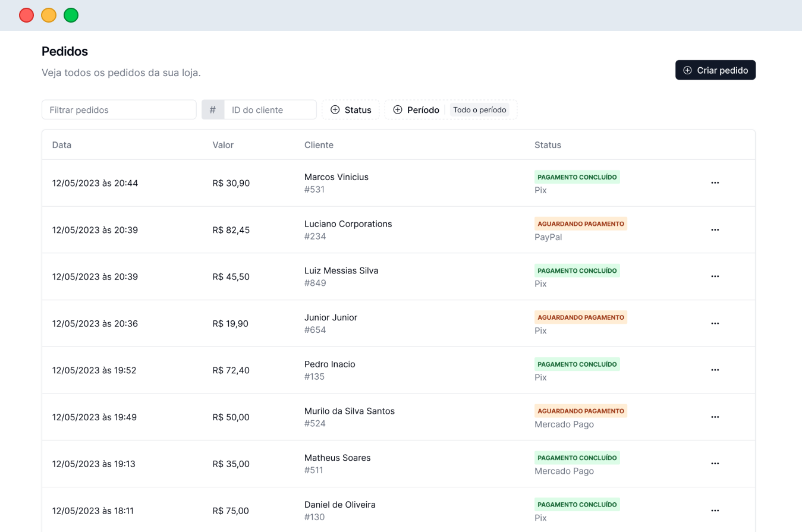802x532 pixels.
Task: Click Aguardando Pagamento badge for Junior Junior
Action: (x=581, y=317)
